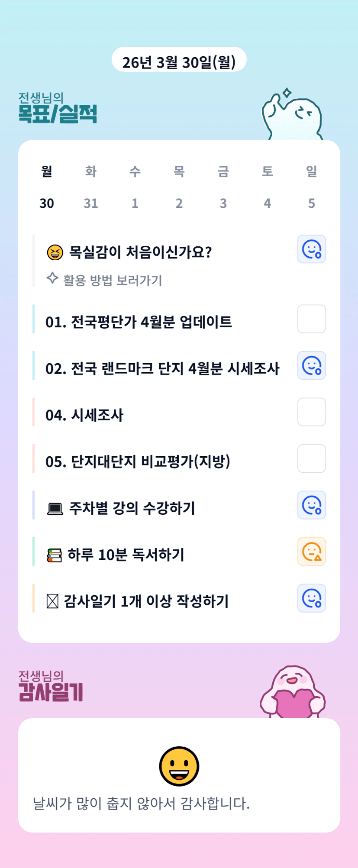
Task: Select Tuesday 31 in the week calendar
Action: (91, 203)
